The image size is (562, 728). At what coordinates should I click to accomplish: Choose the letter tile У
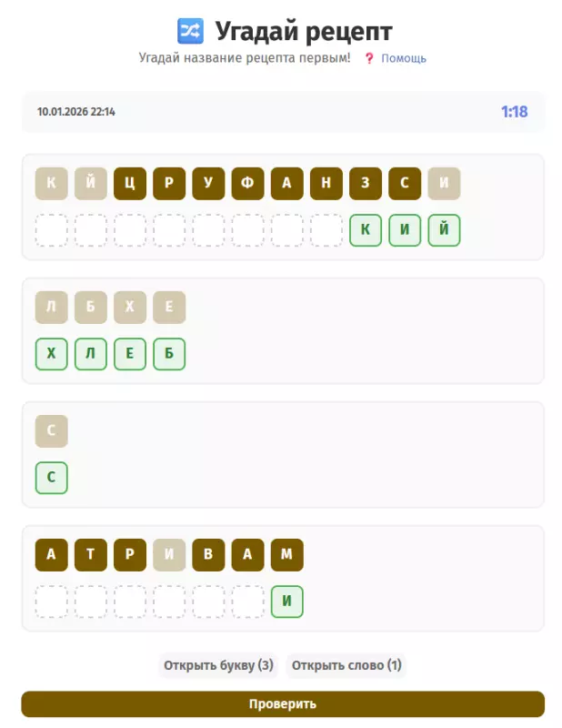click(208, 184)
